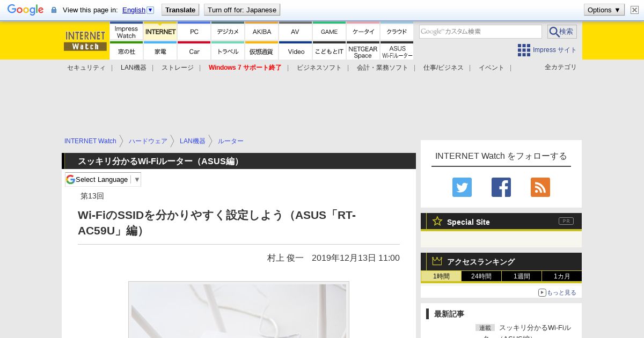Open the セキュリティ category link

(x=86, y=68)
